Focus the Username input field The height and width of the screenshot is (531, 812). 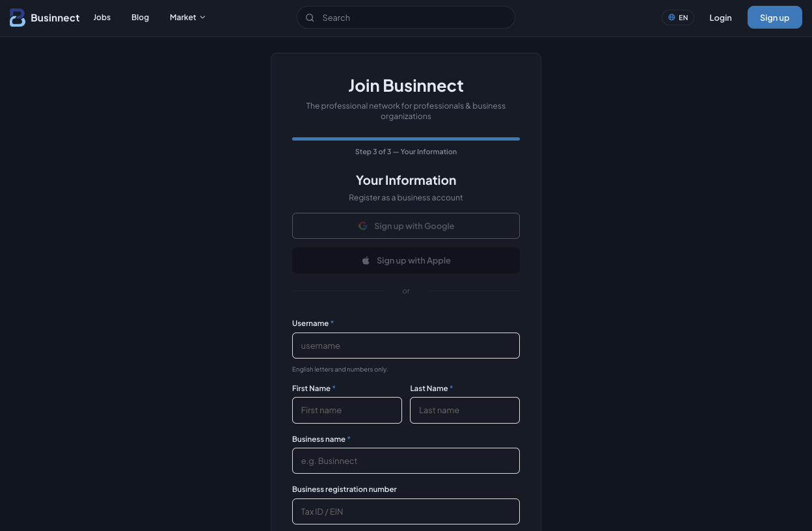coord(405,346)
